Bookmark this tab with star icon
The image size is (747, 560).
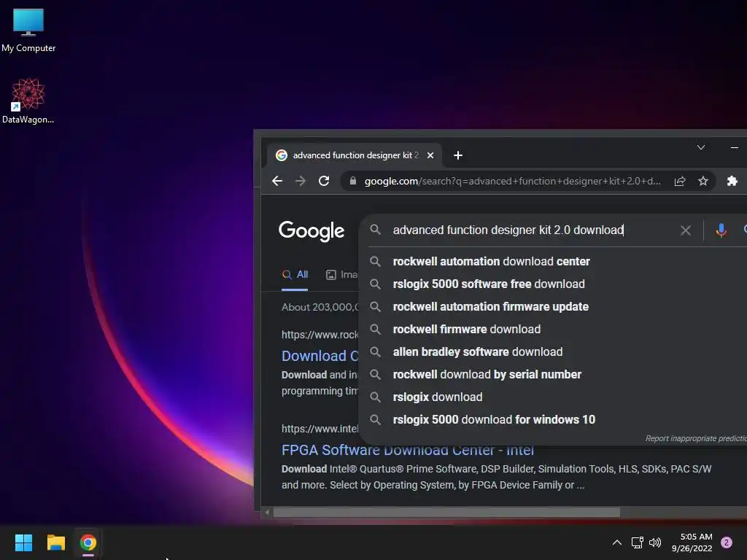(703, 181)
